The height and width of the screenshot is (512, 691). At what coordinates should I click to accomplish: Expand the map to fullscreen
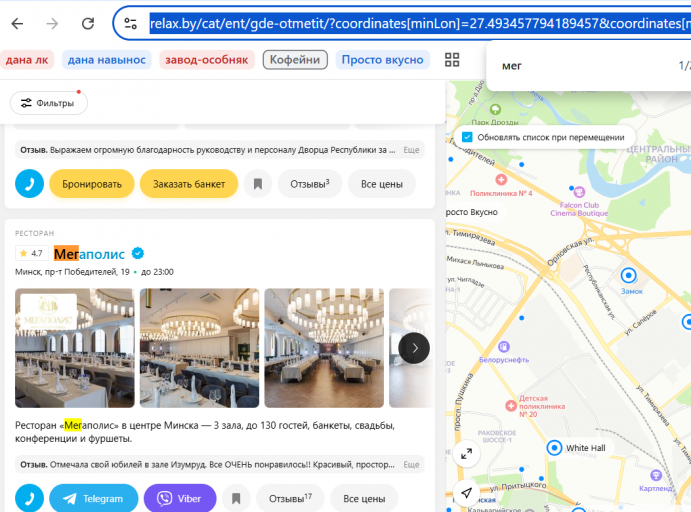(x=466, y=453)
